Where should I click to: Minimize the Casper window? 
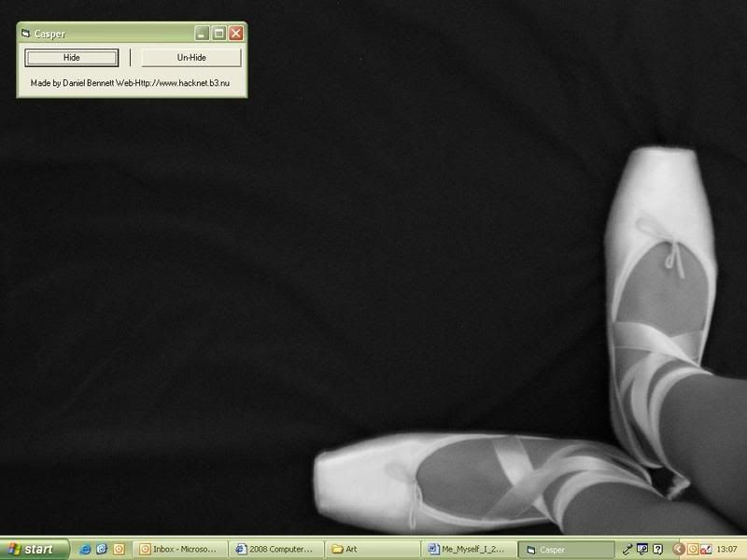click(x=202, y=34)
